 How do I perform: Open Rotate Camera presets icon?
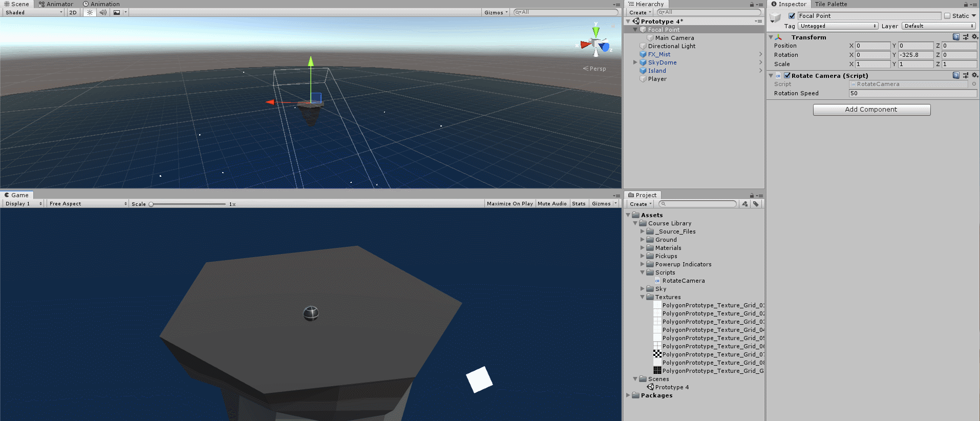[x=965, y=75]
